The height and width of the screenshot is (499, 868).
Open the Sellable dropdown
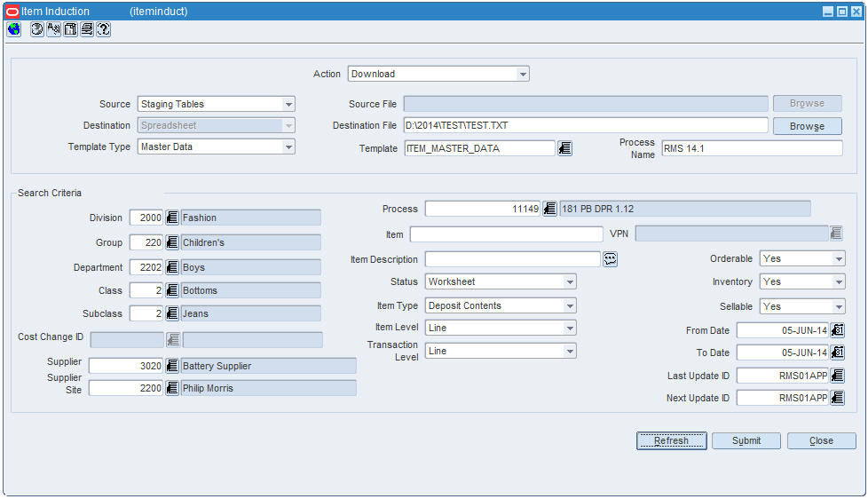click(802, 306)
